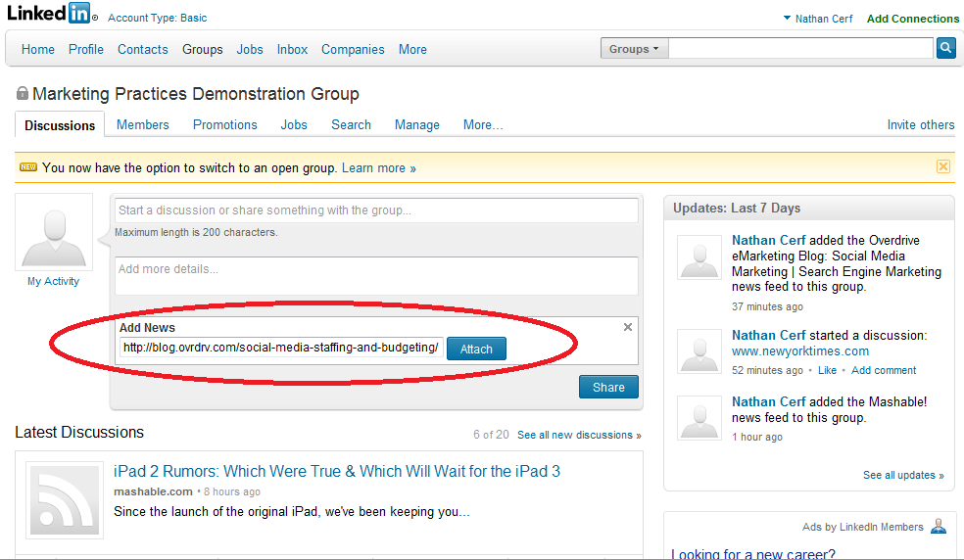Click the 'Updates: Last 7 Days' heading
This screenshot has height=560, width=964.
(737, 208)
